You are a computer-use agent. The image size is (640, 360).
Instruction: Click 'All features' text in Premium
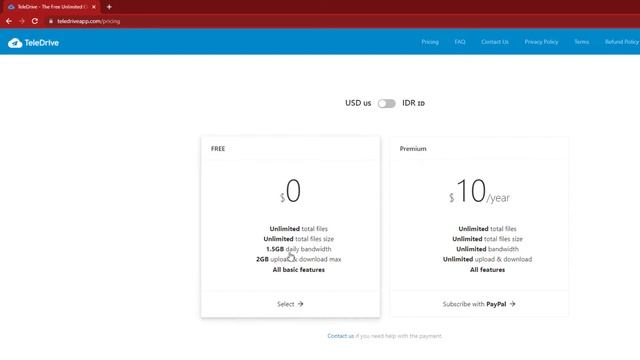pyautogui.click(x=487, y=270)
